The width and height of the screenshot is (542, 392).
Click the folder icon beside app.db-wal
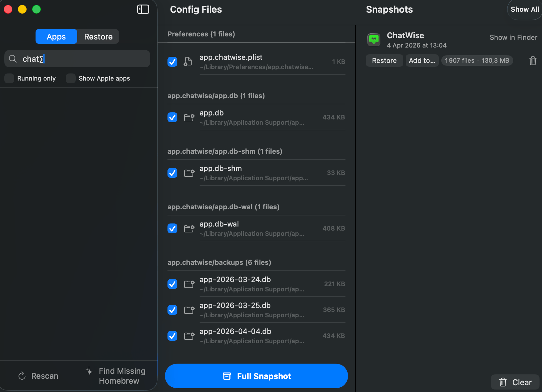[189, 228]
